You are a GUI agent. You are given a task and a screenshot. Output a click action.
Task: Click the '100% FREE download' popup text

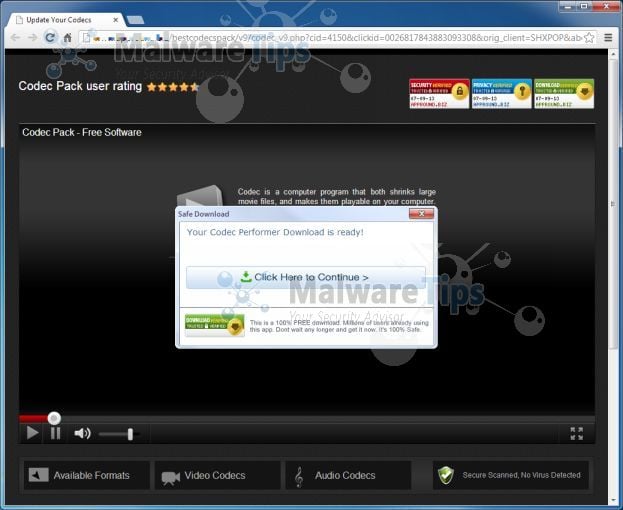[x=339, y=326]
